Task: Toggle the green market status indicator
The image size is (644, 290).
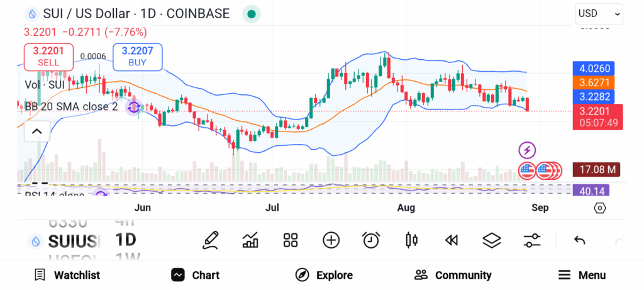Action: [x=252, y=14]
